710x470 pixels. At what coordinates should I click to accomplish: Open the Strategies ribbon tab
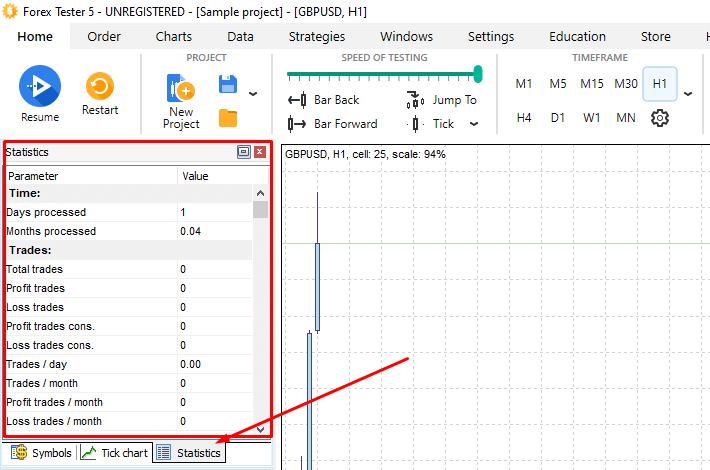click(316, 37)
